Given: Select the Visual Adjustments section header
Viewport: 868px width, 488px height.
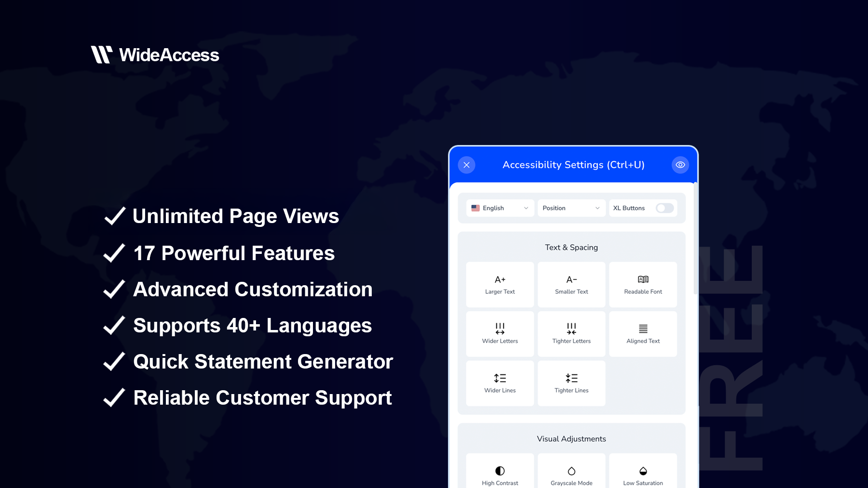Looking at the screenshot, I should click(x=571, y=438).
